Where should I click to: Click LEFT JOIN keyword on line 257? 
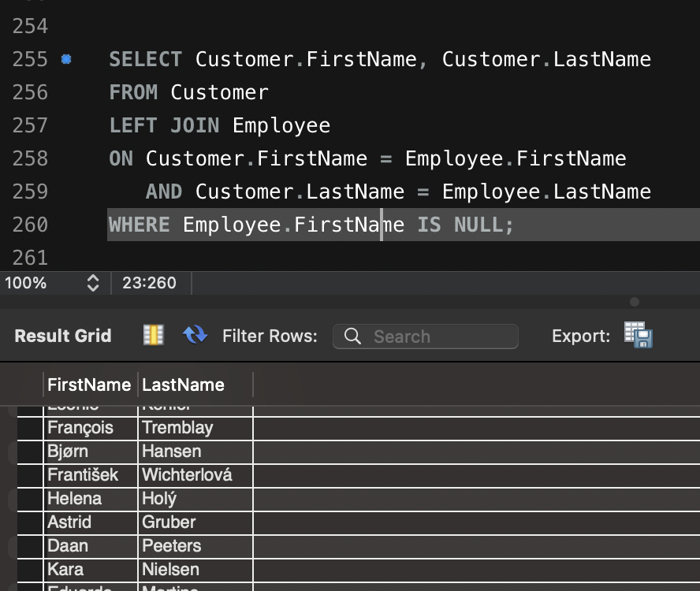point(164,125)
